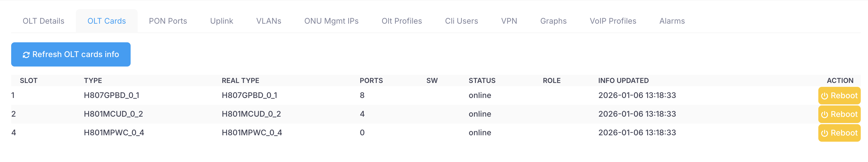Navigate to the Alarms tab

click(672, 21)
